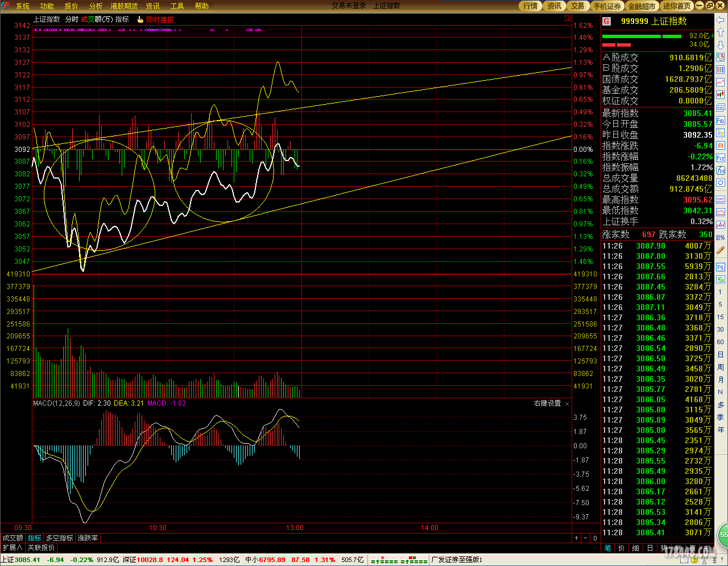
Task: Click the up arrow previous stock icon
Action: pos(720,32)
